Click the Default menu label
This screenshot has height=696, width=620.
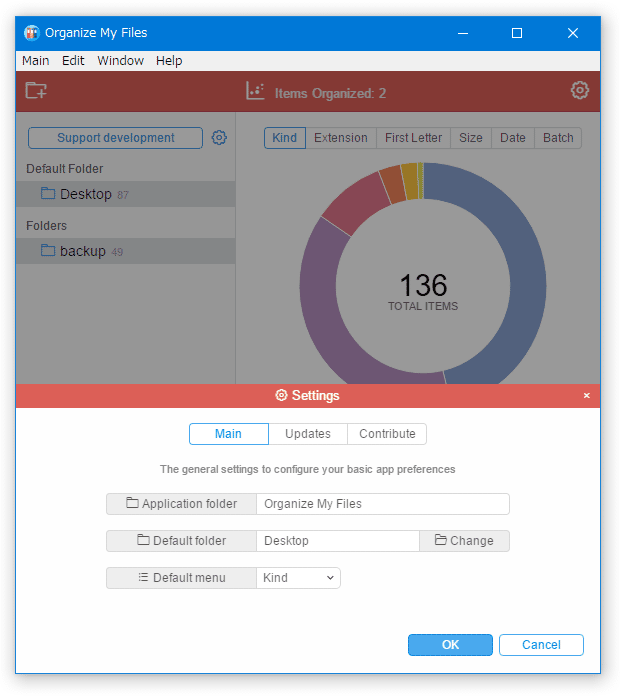pyautogui.click(x=182, y=578)
